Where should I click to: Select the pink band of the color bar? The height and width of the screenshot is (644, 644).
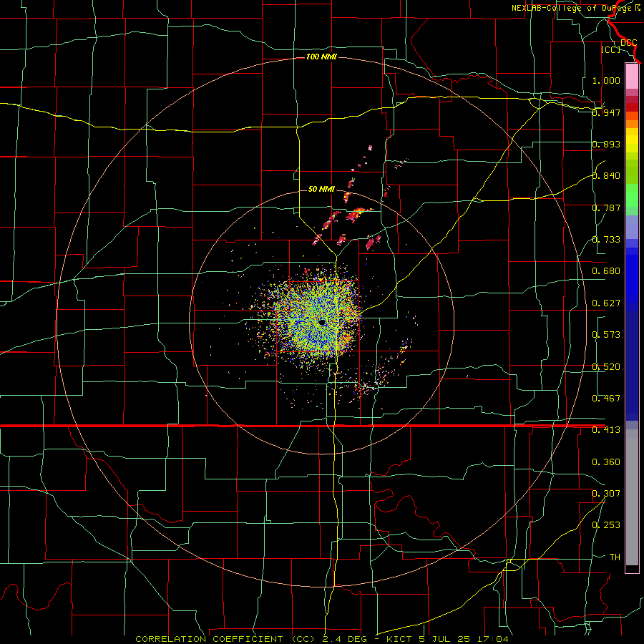(x=632, y=76)
